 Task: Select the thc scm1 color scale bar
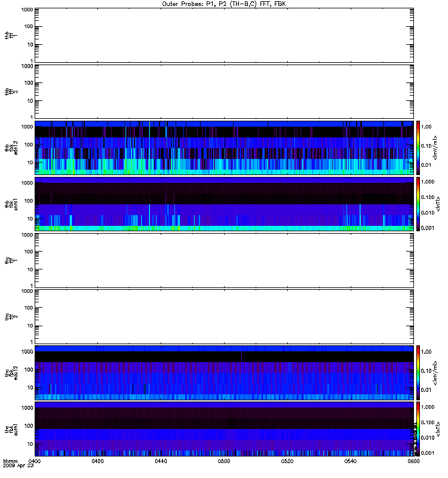click(x=418, y=429)
